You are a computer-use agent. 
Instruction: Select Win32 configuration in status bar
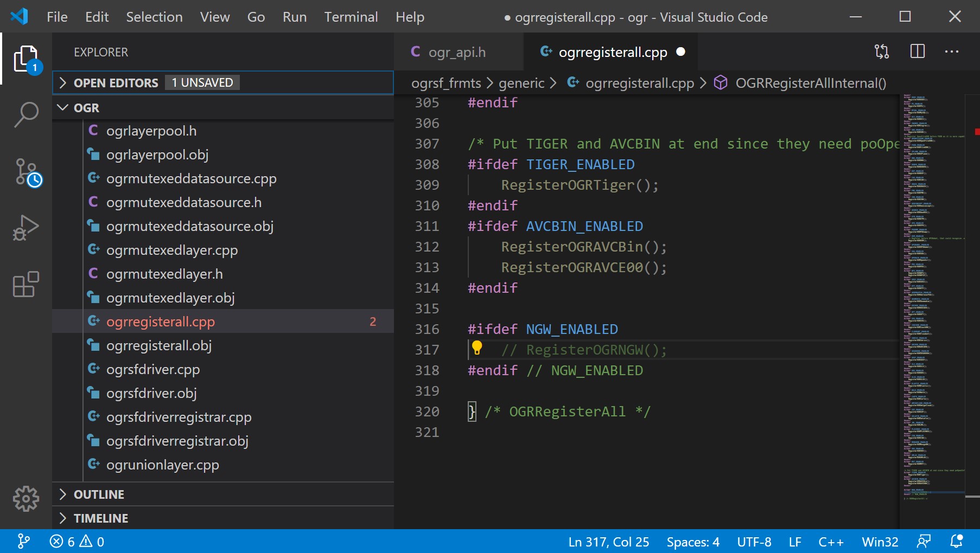tap(880, 542)
